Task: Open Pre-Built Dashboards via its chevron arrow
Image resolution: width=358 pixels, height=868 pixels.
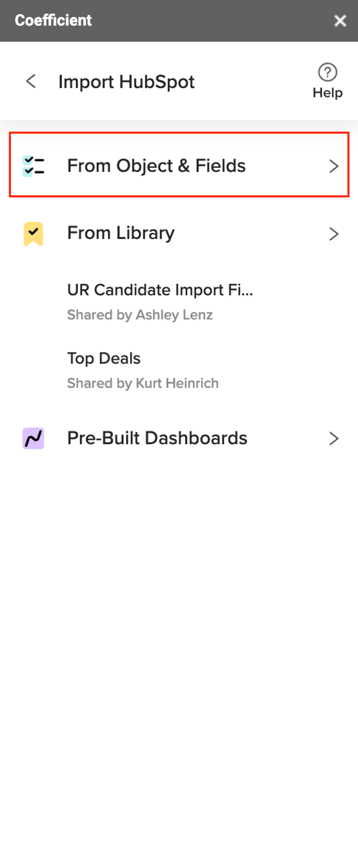Action: [x=334, y=438]
